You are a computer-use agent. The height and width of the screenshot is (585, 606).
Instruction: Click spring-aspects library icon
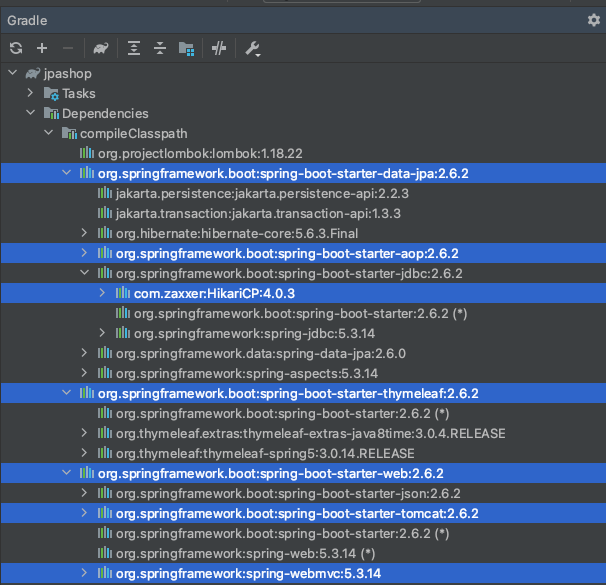105,373
